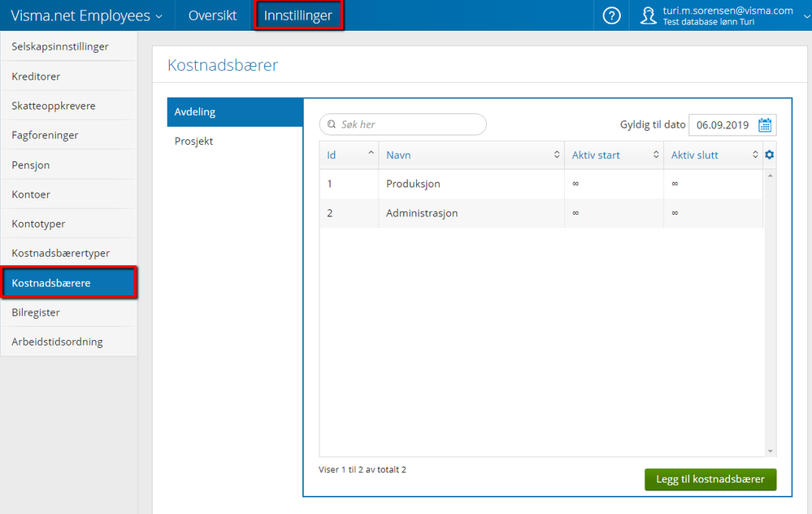Click table scrollbar down arrow
Image resolution: width=812 pixels, height=514 pixels.
tap(770, 451)
